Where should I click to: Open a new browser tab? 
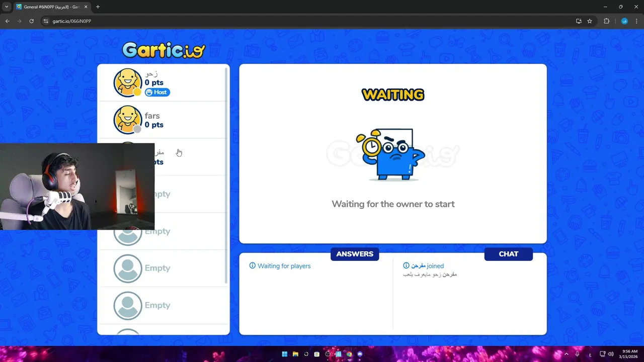[x=98, y=7]
